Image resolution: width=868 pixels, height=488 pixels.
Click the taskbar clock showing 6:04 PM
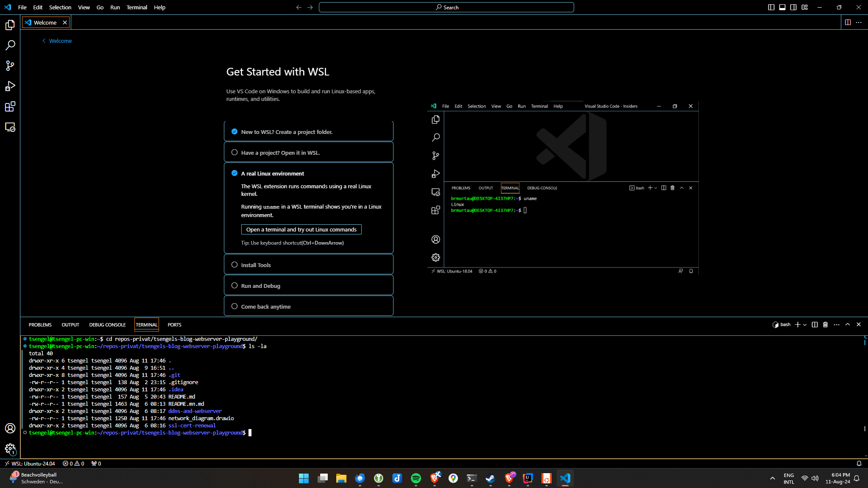[x=837, y=478]
